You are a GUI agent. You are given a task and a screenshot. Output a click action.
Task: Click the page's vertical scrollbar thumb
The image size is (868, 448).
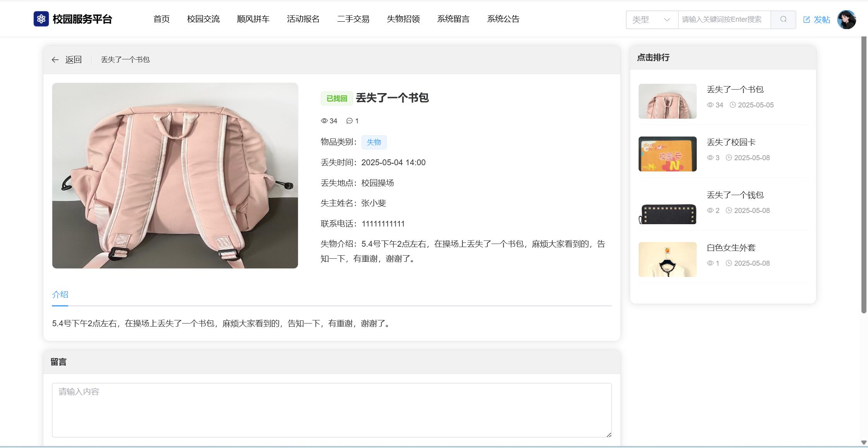click(x=863, y=175)
